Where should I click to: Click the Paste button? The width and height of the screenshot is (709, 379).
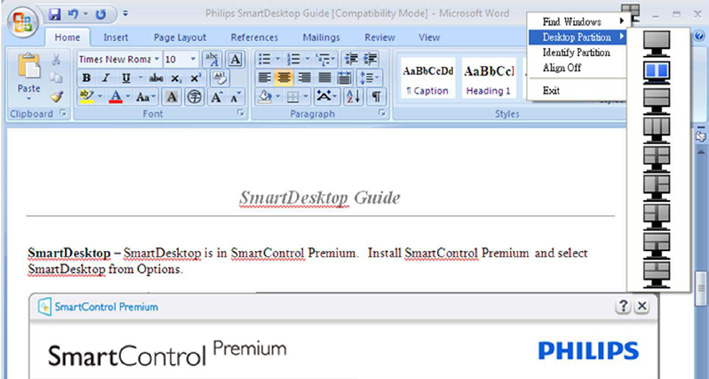pyautogui.click(x=29, y=78)
